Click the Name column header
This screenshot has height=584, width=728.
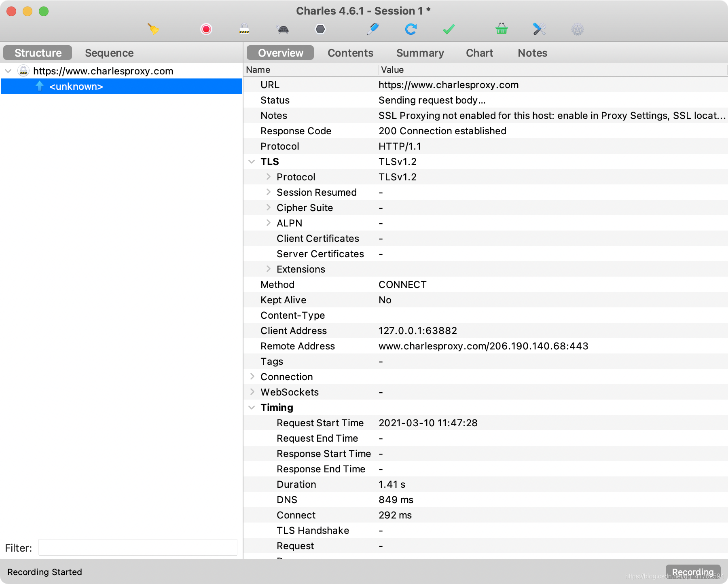click(x=311, y=70)
